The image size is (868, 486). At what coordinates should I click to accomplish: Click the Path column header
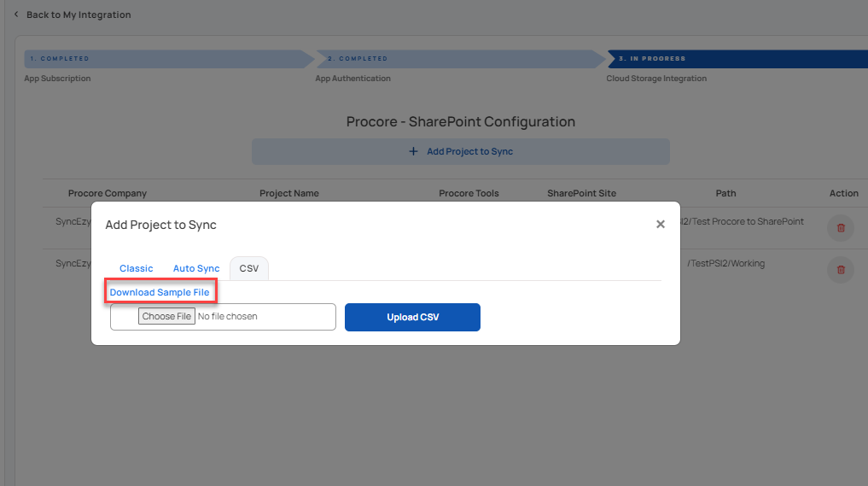tap(725, 193)
